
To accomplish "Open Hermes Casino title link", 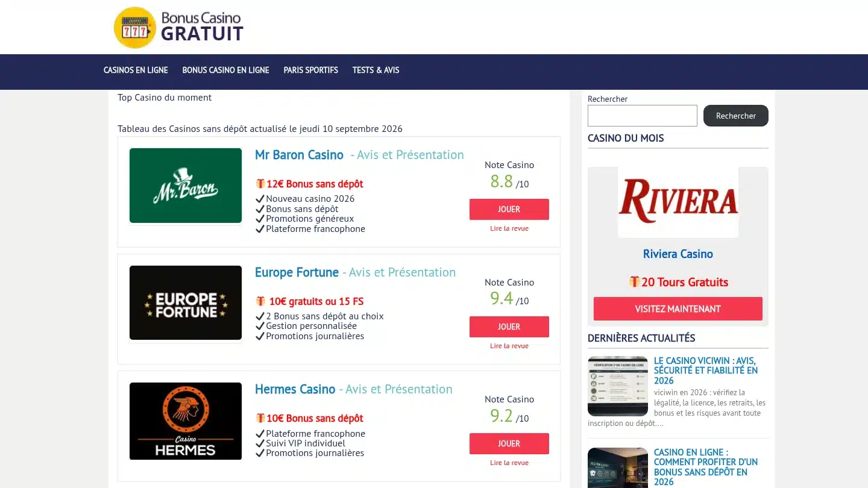I will (x=295, y=389).
